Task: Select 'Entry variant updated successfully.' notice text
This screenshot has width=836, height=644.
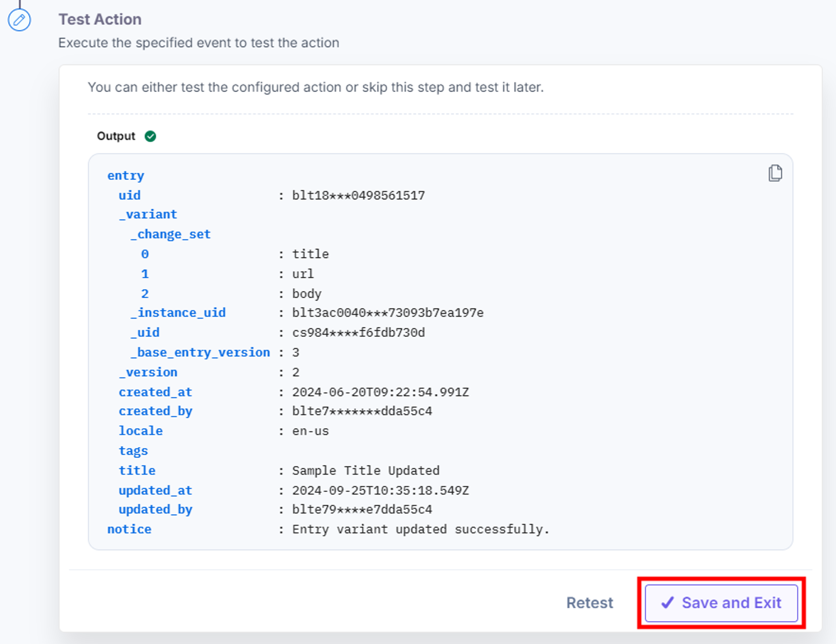Action: 421,529
